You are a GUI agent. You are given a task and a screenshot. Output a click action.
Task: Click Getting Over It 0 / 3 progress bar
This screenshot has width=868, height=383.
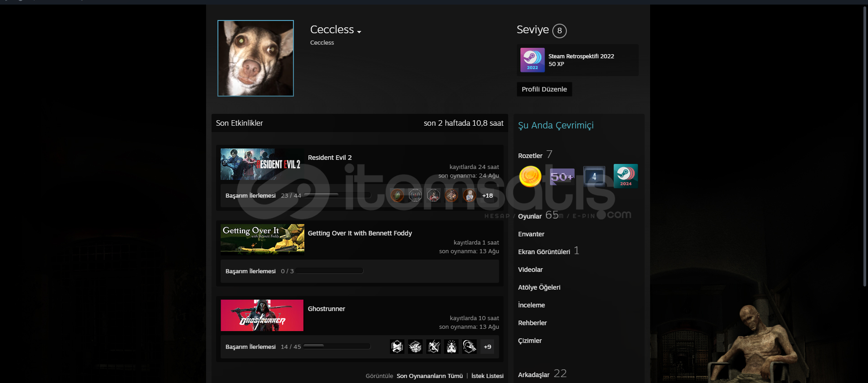pos(329,271)
